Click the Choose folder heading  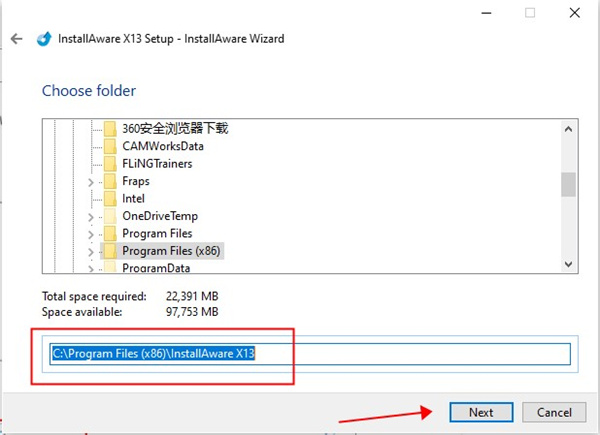pyautogui.click(x=89, y=91)
